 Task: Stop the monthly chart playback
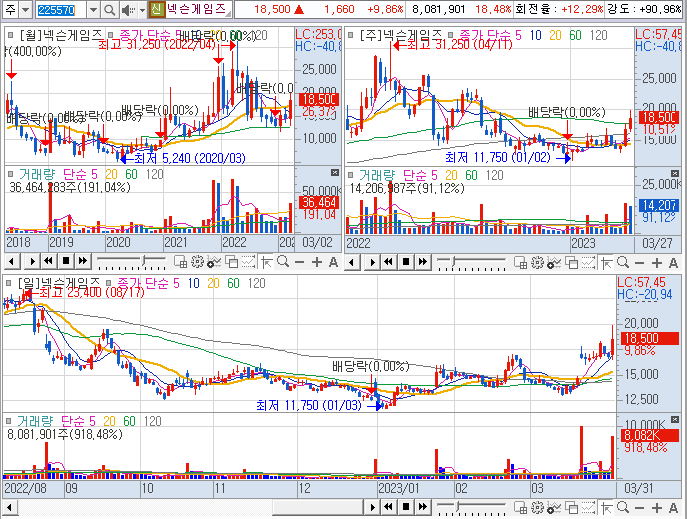[x=66, y=262]
